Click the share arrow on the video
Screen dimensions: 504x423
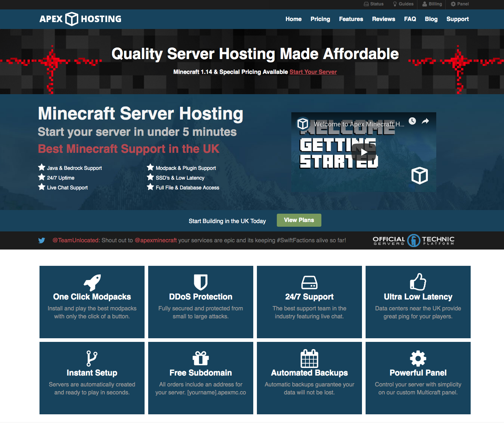pyautogui.click(x=425, y=121)
